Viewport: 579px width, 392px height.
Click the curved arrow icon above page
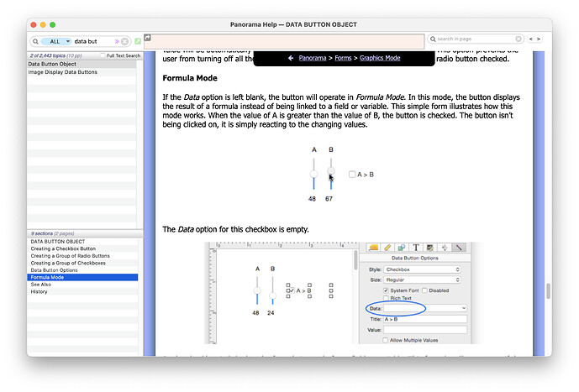pos(147,37)
